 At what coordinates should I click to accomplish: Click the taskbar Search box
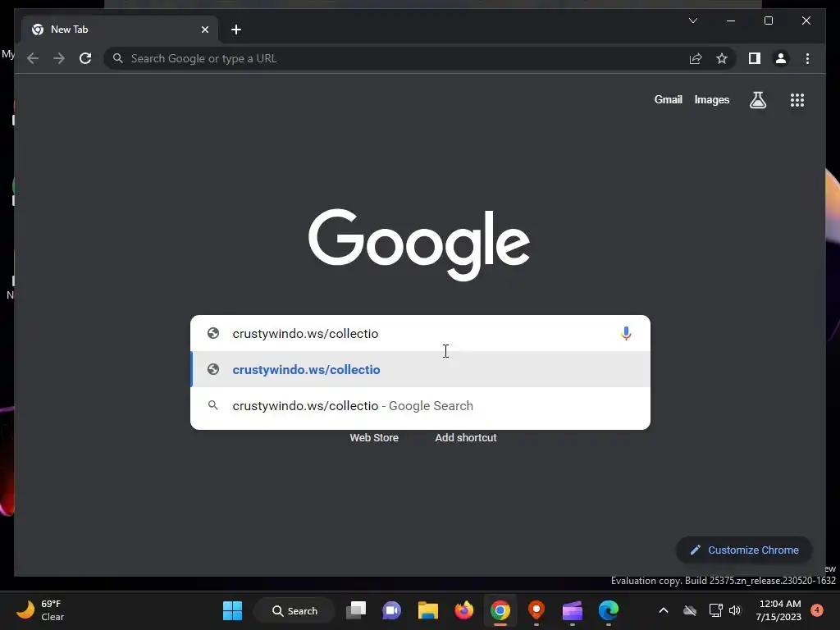[294, 610]
